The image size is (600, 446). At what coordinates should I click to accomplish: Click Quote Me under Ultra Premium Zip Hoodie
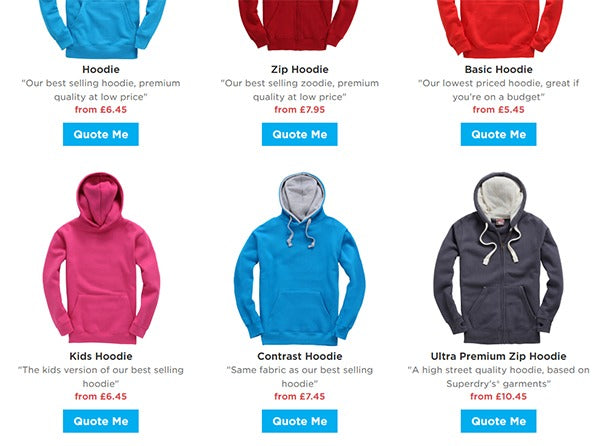point(499,421)
